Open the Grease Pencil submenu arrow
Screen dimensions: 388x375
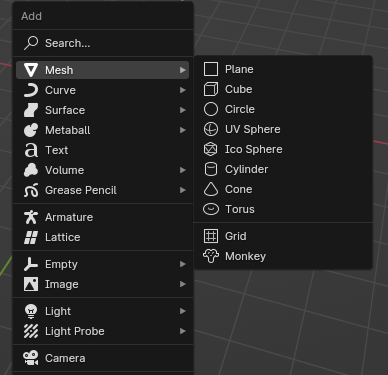click(182, 190)
